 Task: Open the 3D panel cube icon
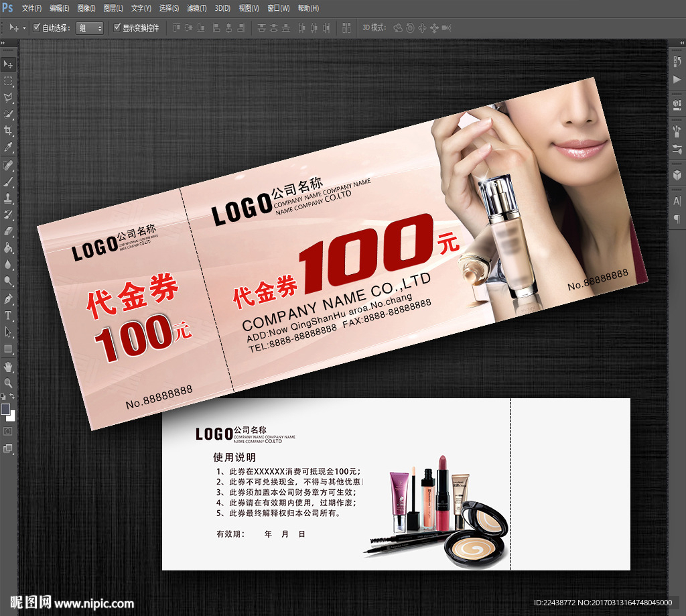coord(677,175)
